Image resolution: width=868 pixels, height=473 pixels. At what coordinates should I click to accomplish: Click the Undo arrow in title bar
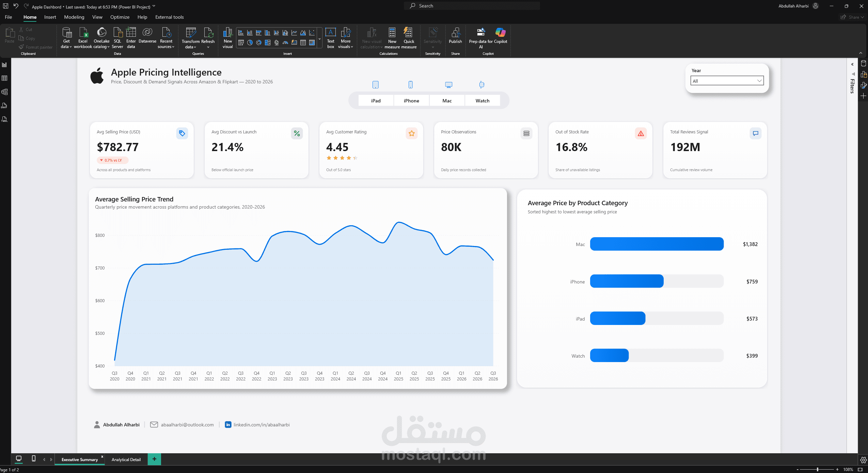[x=16, y=6]
